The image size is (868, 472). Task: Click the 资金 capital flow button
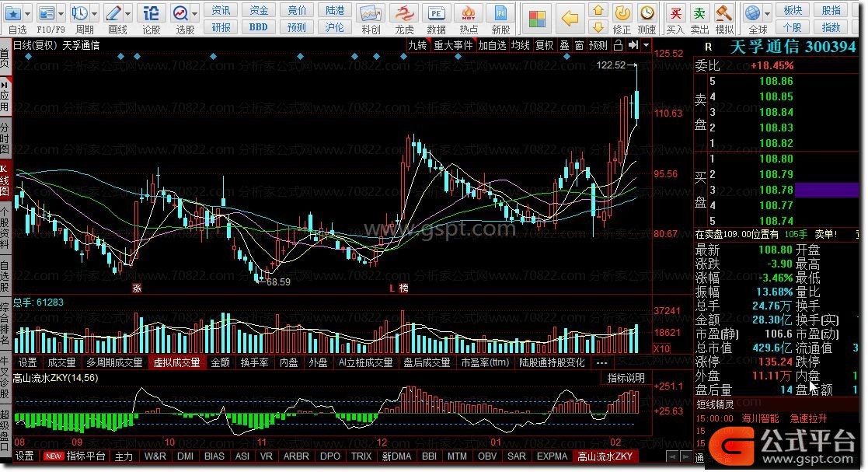coord(259,10)
